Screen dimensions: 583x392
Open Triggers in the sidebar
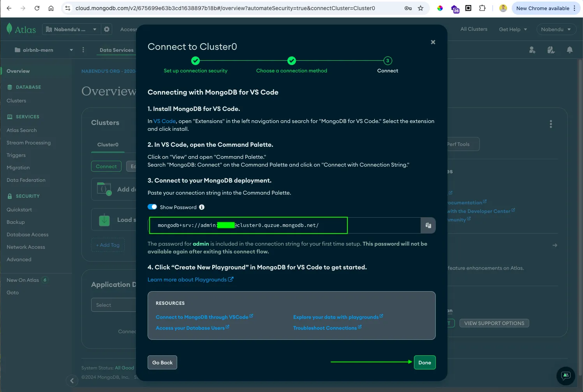[16, 155]
